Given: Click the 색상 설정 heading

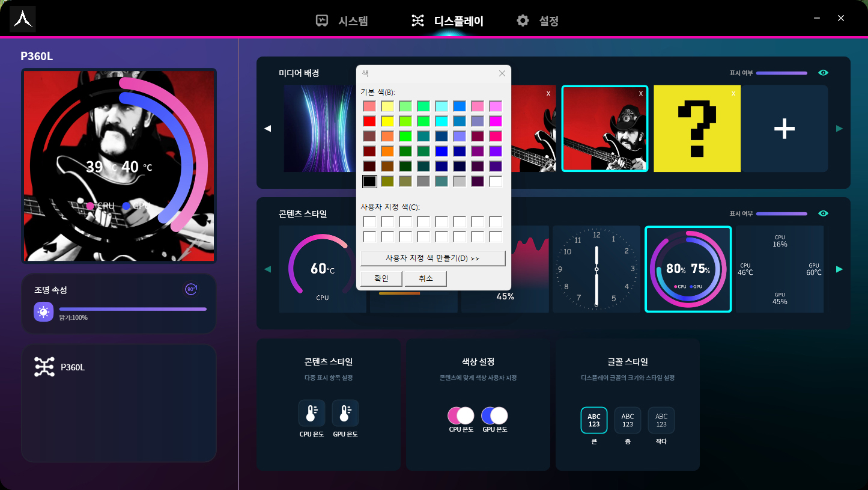Looking at the screenshot, I should (478, 362).
